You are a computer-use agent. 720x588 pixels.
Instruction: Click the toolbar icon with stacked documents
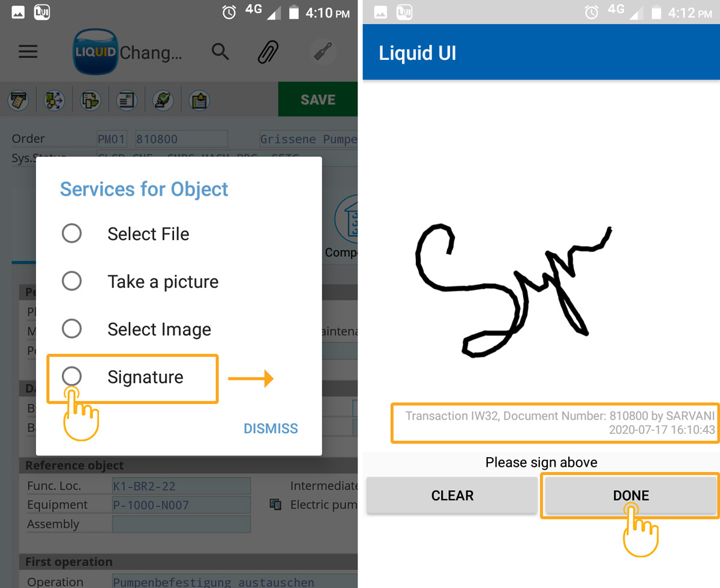tap(91, 100)
